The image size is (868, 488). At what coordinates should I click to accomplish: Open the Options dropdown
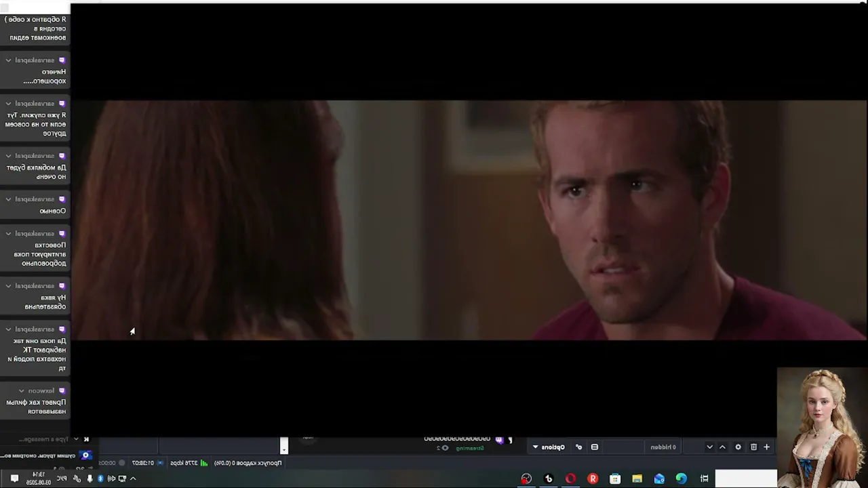pos(549,447)
